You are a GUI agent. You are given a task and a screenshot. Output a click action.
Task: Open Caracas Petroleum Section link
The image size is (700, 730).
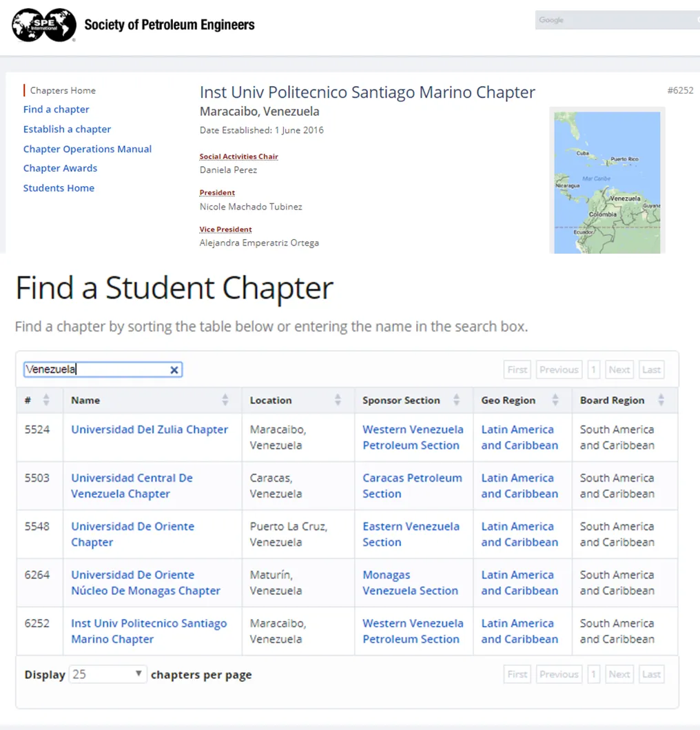click(x=413, y=485)
